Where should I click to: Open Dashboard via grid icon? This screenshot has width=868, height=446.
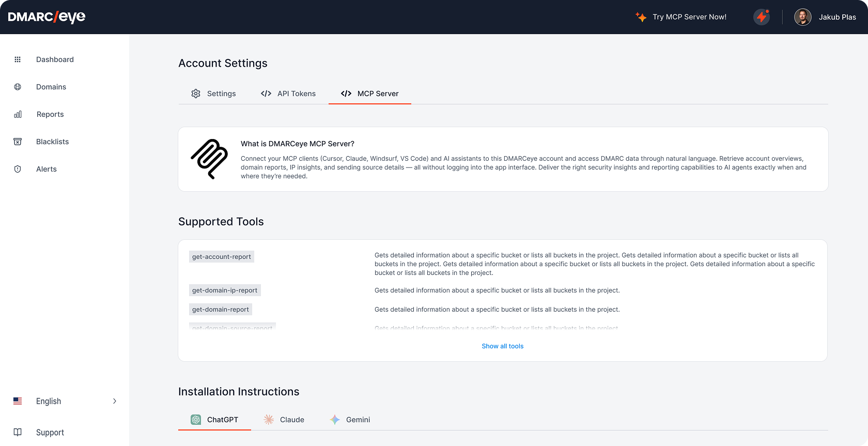click(x=18, y=59)
